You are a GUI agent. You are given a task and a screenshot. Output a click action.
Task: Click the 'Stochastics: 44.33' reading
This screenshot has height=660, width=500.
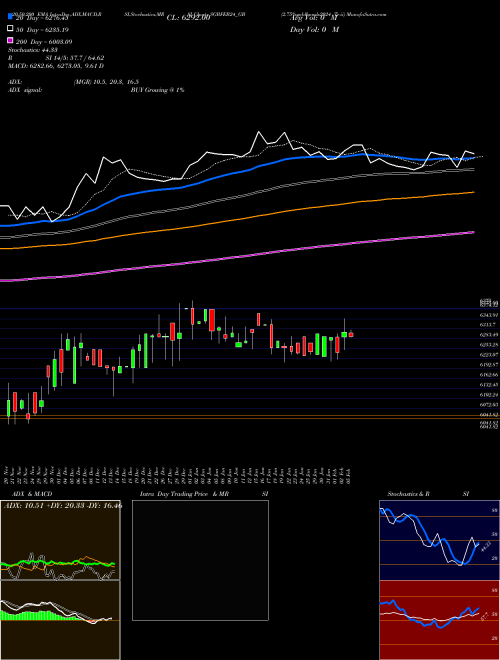[x=33, y=50]
